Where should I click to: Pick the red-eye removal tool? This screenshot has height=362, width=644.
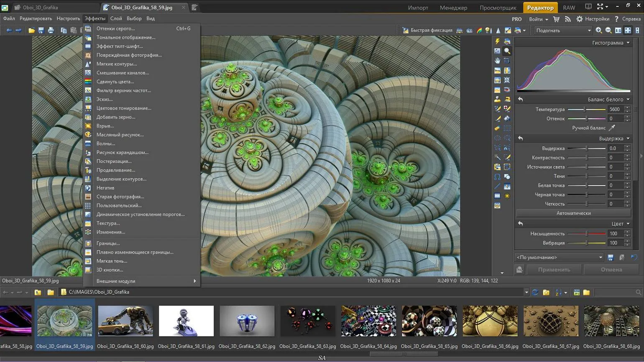coord(507,90)
